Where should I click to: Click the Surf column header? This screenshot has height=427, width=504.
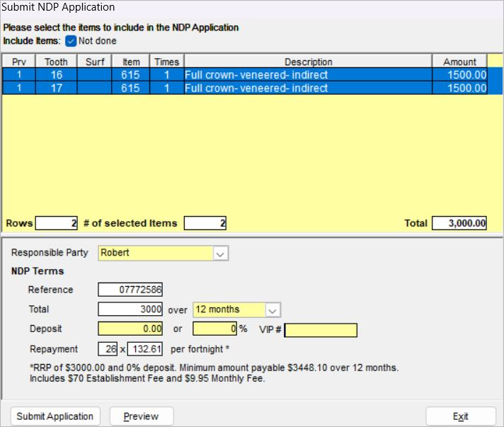click(x=95, y=62)
